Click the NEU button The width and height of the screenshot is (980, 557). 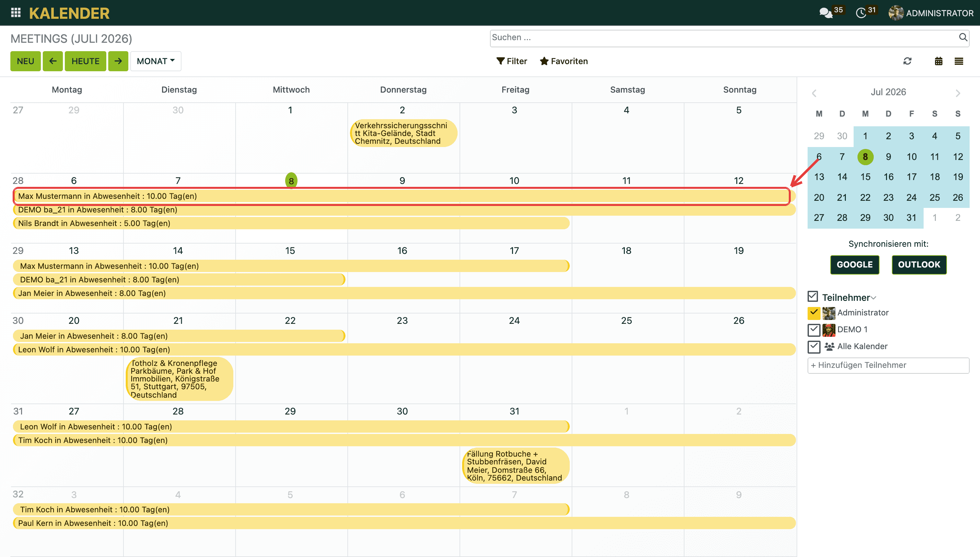point(25,61)
